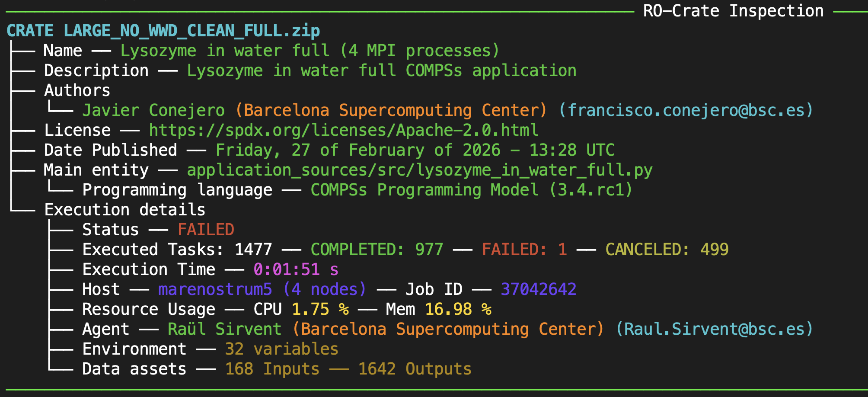Click the "Environment" label
868x397 pixels.
click(134, 349)
